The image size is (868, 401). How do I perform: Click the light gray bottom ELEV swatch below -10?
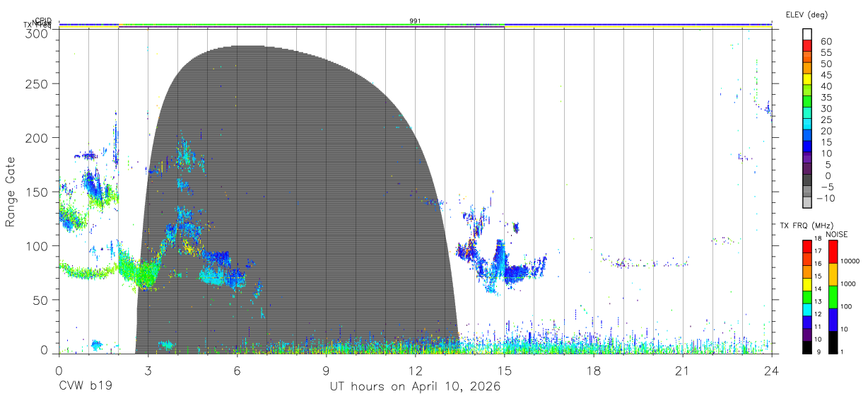point(807,202)
